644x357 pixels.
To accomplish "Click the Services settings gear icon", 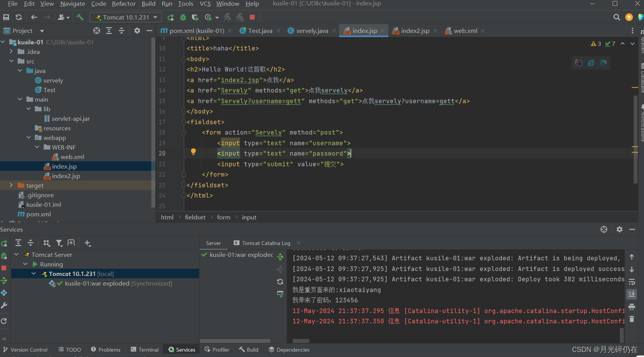I will click(620, 229).
